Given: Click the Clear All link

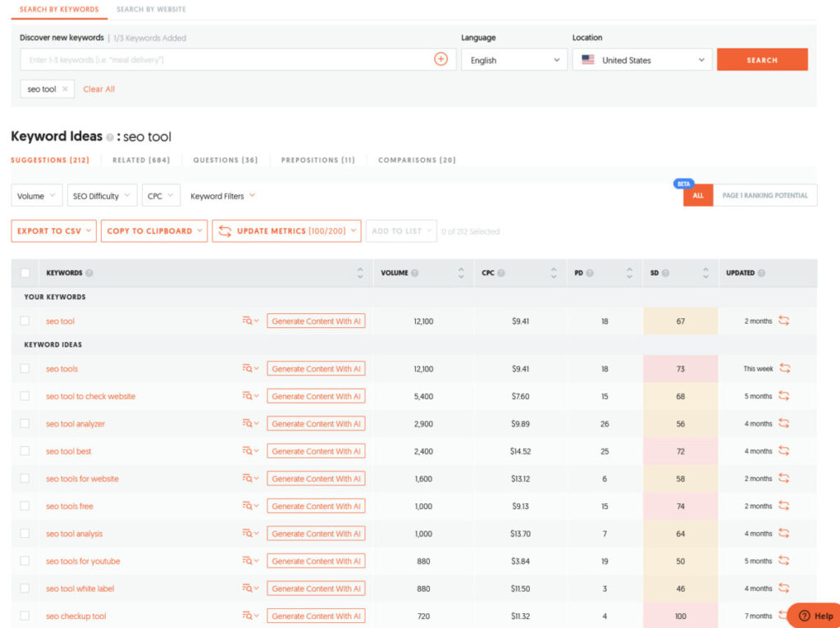Looking at the screenshot, I should (98, 89).
